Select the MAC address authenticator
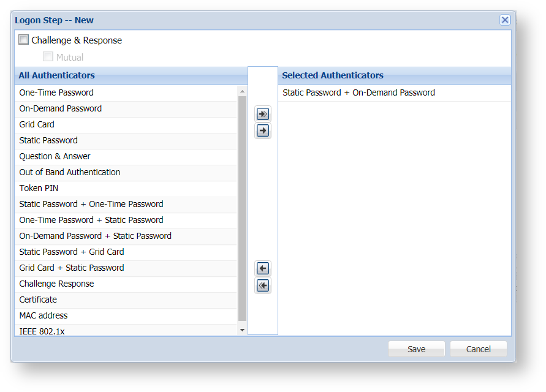546x392 pixels. 44,315
